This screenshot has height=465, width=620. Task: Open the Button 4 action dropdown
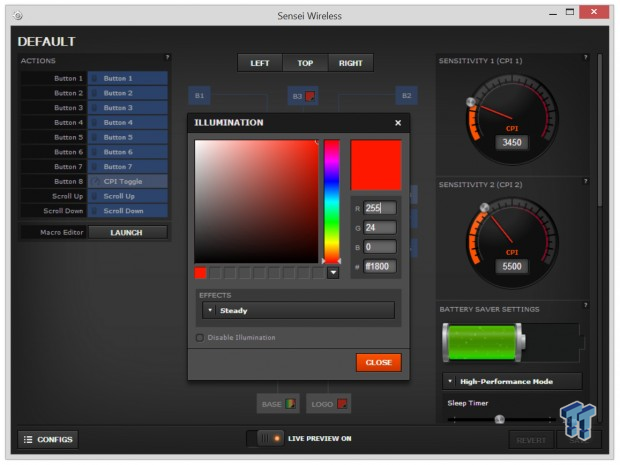point(128,123)
